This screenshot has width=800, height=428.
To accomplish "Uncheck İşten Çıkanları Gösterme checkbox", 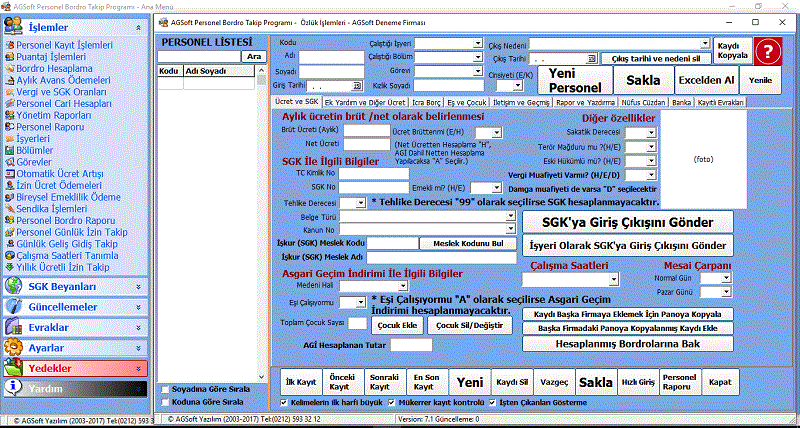I will coord(494,404).
